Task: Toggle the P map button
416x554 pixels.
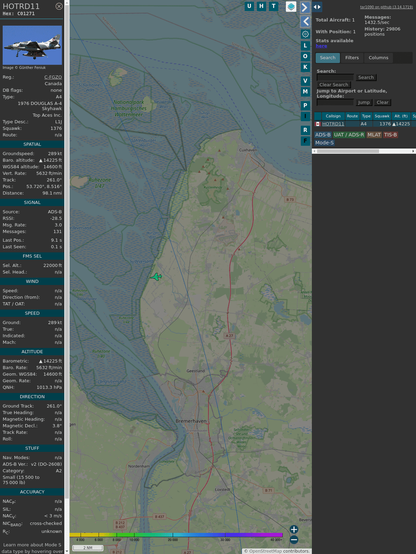Action: point(305,105)
